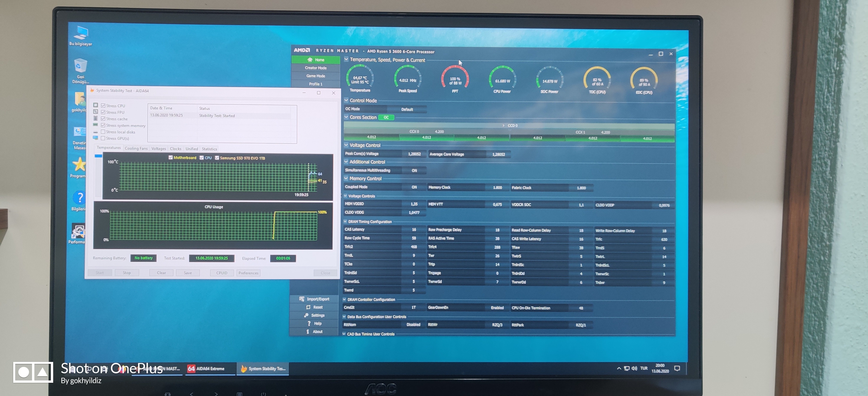Click the Save button in AIDA64
The height and width of the screenshot is (396, 868).
pos(188,273)
